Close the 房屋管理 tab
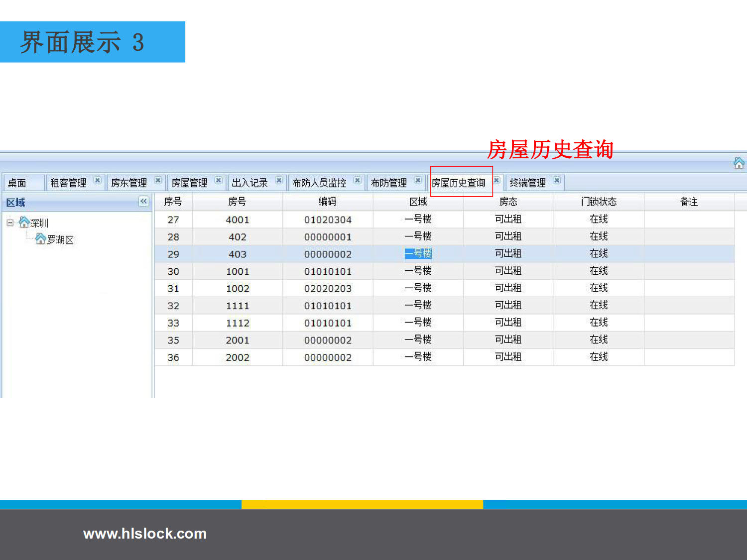The height and width of the screenshot is (560, 747). tap(218, 180)
